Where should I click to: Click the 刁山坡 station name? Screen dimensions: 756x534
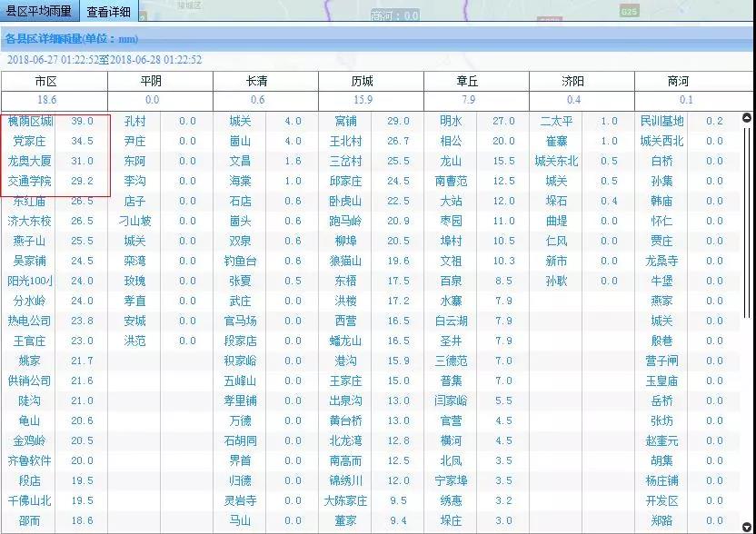point(134,222)
